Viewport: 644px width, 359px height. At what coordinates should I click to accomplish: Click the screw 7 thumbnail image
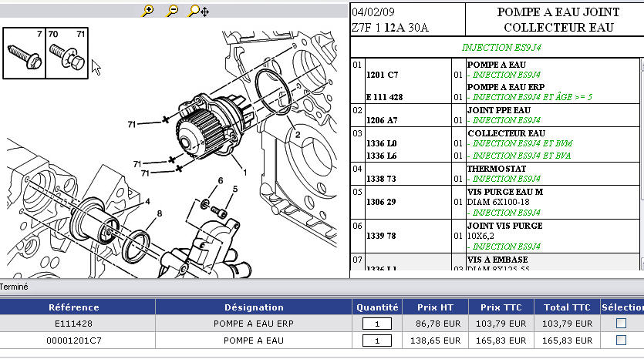pyautogui.click(x=23, y=53)
